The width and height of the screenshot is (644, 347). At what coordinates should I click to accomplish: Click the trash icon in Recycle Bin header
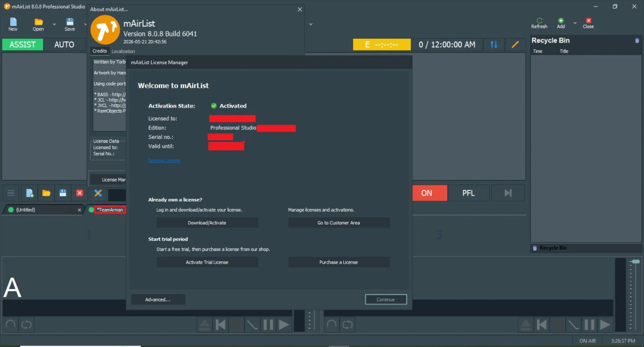637,40
